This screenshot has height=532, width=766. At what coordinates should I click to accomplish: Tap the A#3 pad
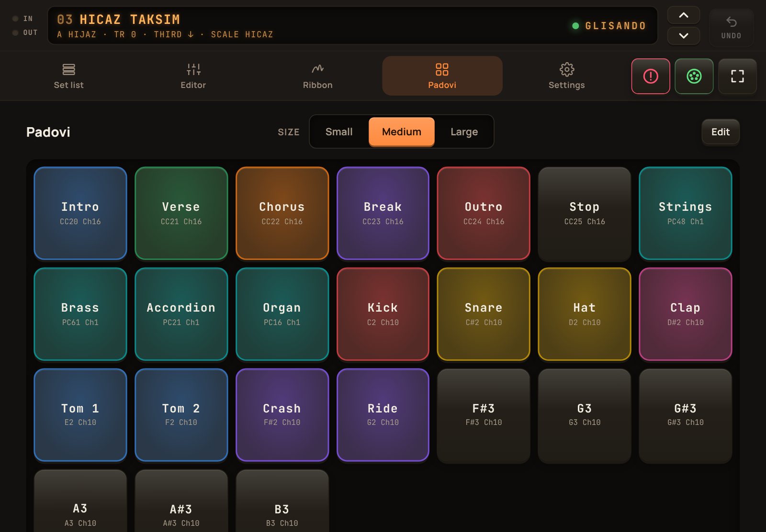(x=181, y=501)
